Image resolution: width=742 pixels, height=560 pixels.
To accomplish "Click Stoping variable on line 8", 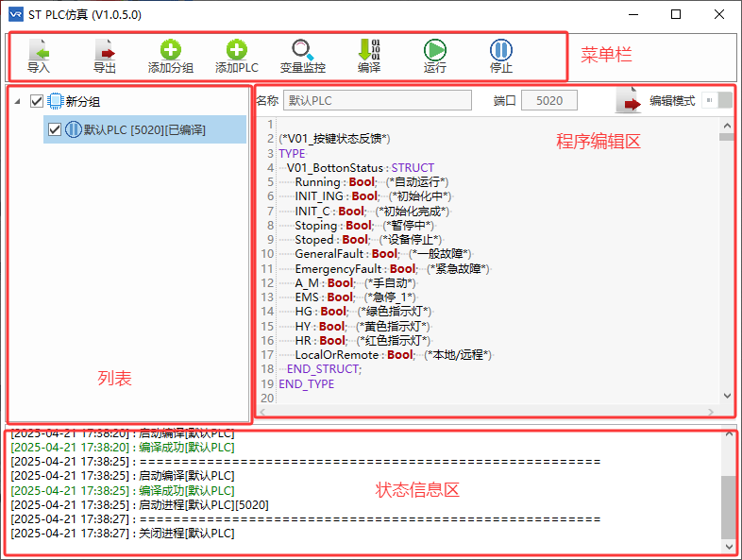I will (316, 226).
